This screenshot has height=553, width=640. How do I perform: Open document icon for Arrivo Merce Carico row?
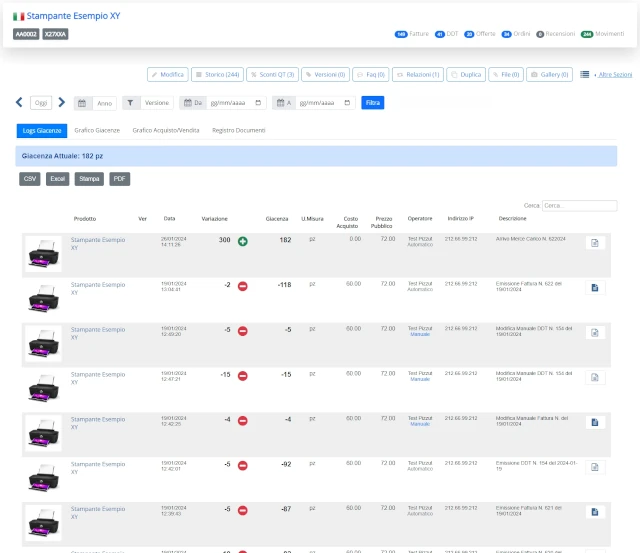tap(595, 243)
